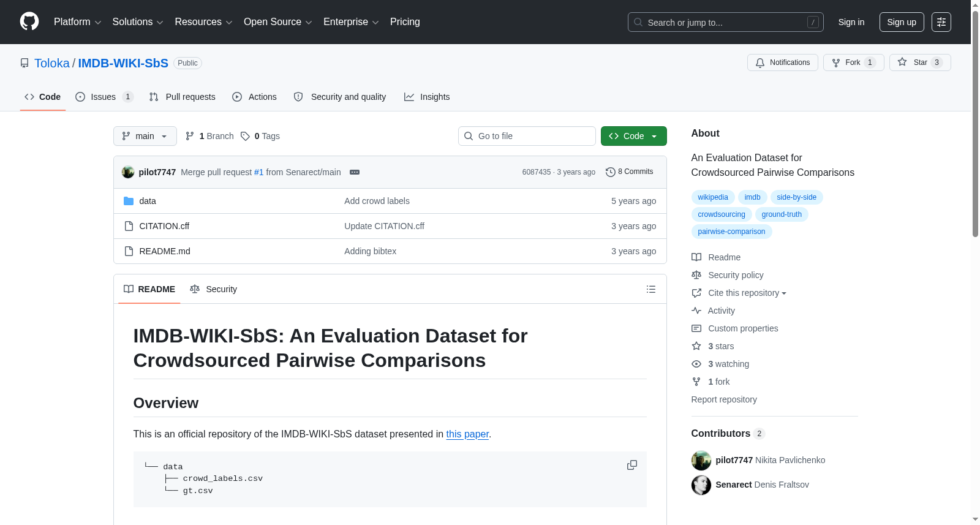Open the Insights tab
Screen dimensions: 980x525
click(427, 97)
